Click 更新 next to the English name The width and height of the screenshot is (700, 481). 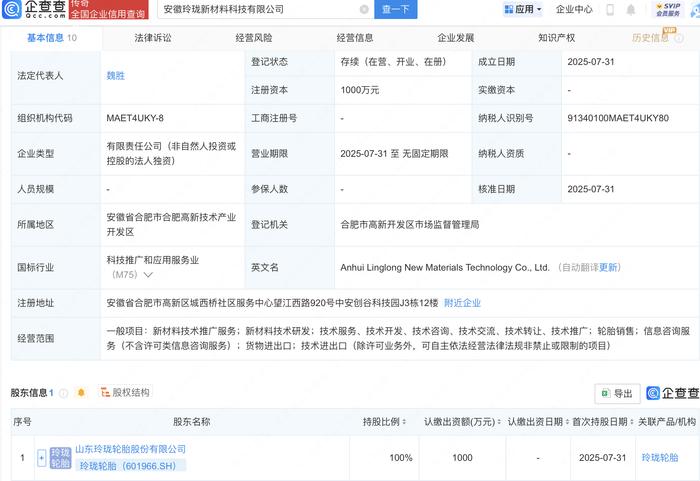coord(608,268)
